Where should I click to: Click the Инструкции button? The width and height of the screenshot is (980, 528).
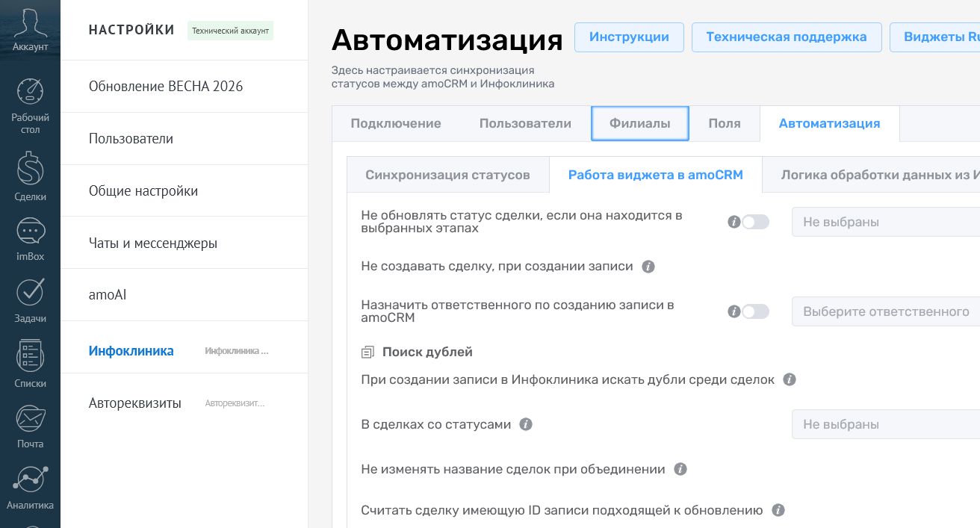coord(629,37)
